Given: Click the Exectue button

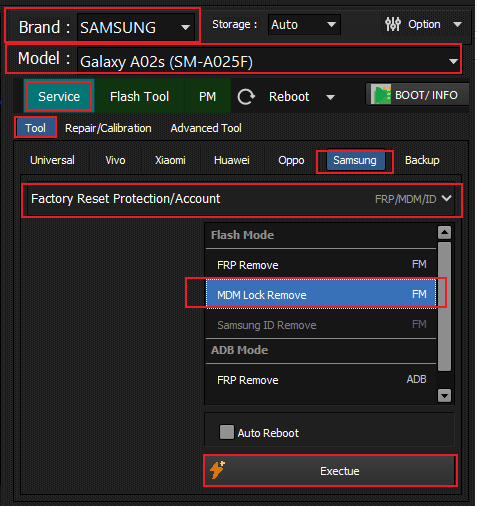Looking at the screenshot, I should 330,471.
